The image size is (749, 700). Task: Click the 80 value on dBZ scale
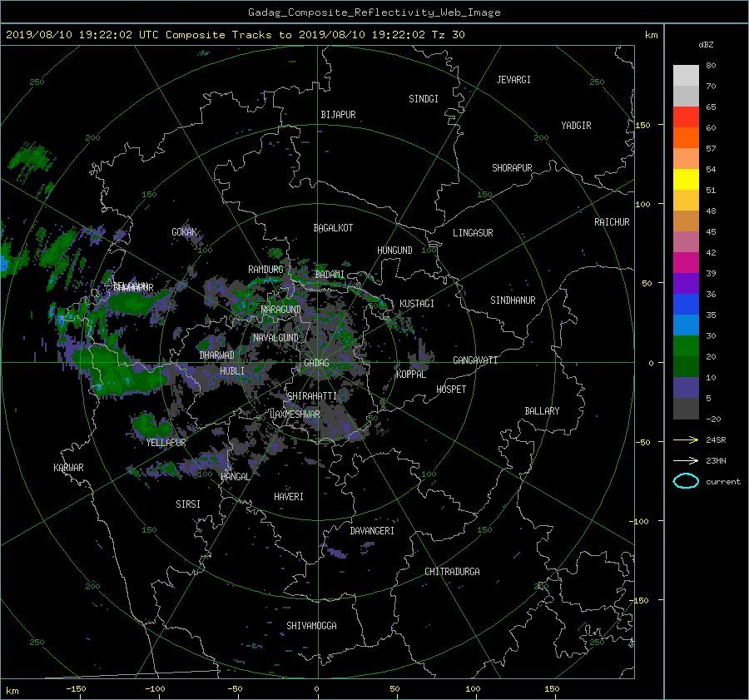click(x=711, y=66)
